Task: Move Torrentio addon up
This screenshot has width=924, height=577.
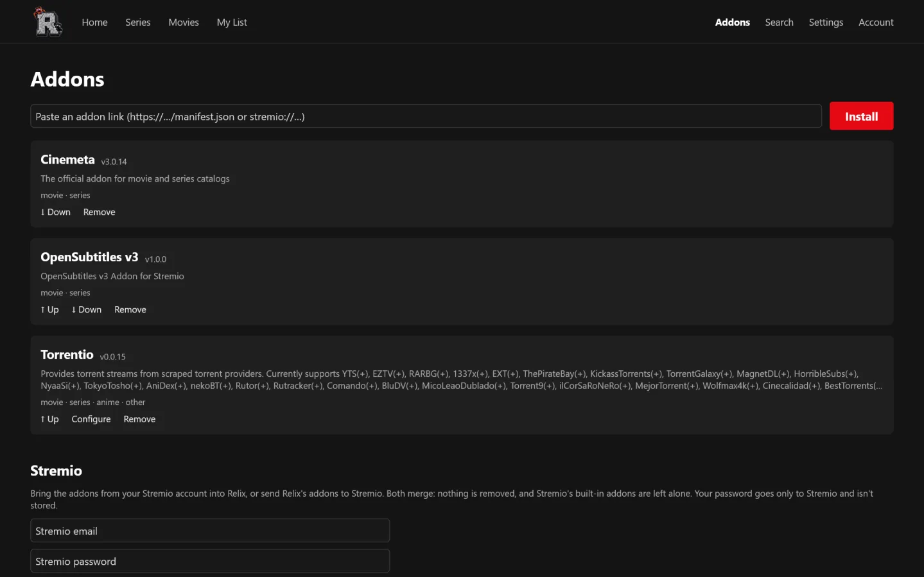Action: coord(50,420)
